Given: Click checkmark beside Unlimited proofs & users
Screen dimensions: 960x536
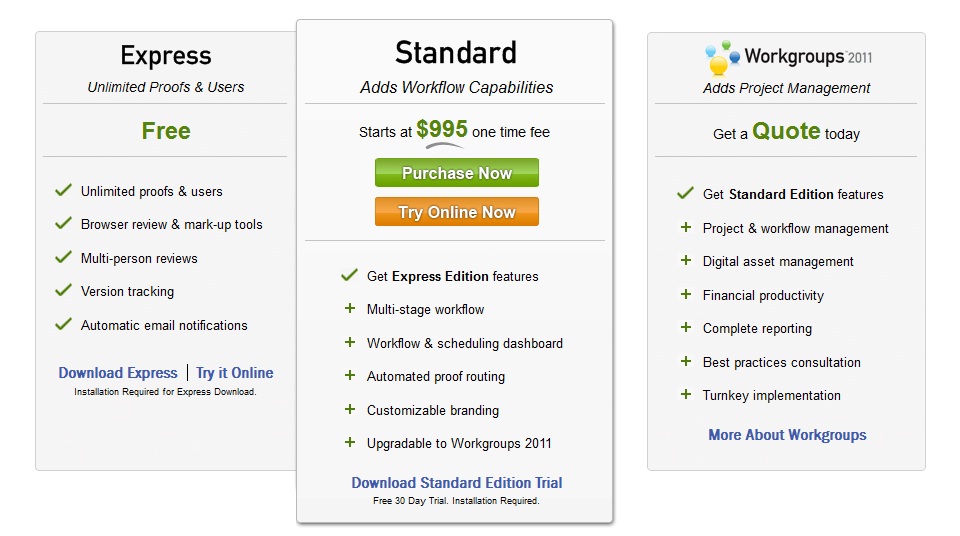Looking at the screenshot, I should coord(64,190).
